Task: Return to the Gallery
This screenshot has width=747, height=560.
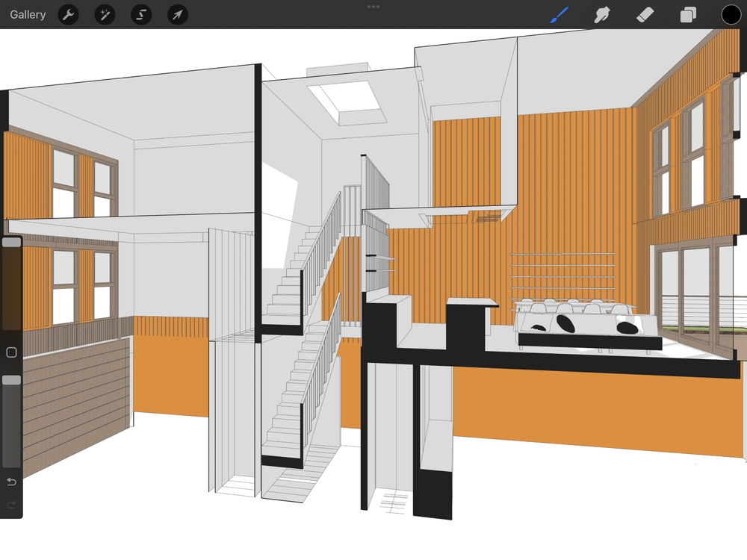Action: coord(28,14)
